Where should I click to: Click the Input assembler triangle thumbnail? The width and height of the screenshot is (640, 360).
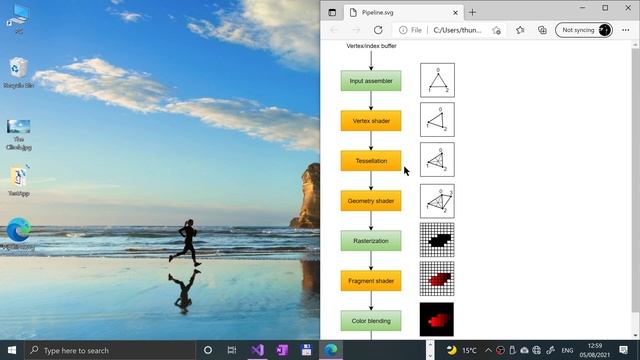coord(437,80)
